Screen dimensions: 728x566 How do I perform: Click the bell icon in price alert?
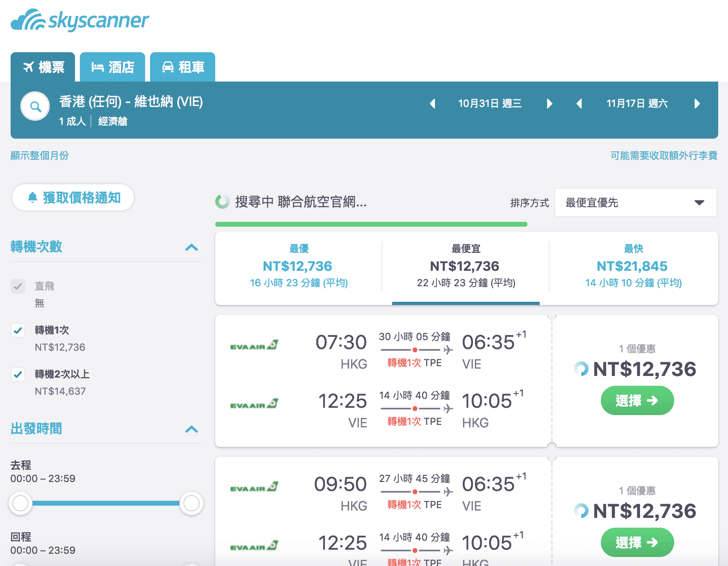[x=33, y=198]
